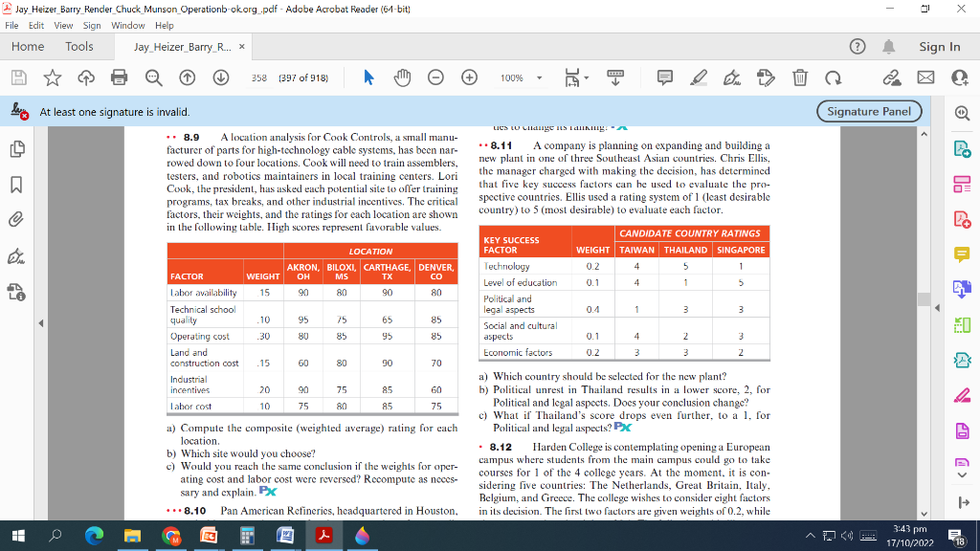Zoom out with the minus icon
980x551 pixels.
[x=435, y=77]
